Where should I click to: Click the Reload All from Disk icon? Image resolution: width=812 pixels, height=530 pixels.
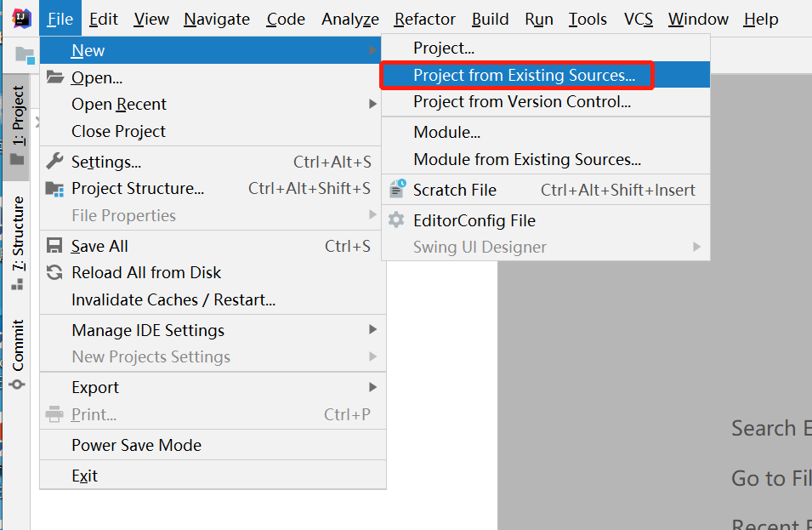[x=55, y=272]
